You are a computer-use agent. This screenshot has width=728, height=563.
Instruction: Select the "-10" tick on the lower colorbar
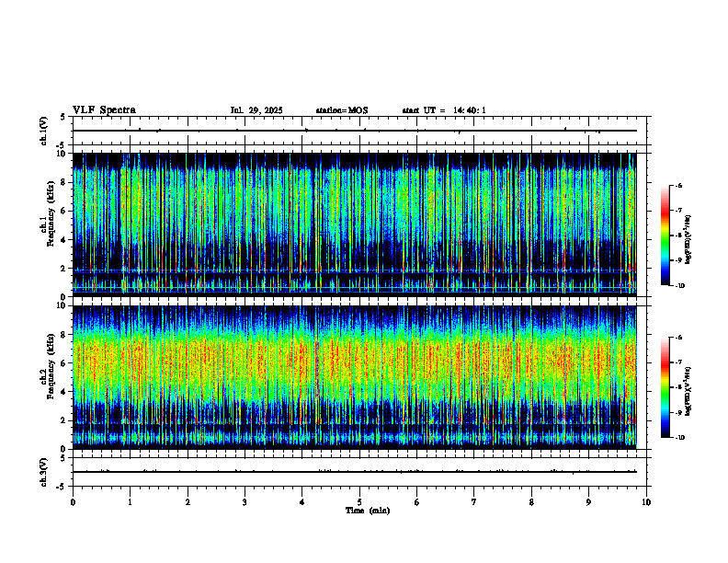(x=679, y=438)
